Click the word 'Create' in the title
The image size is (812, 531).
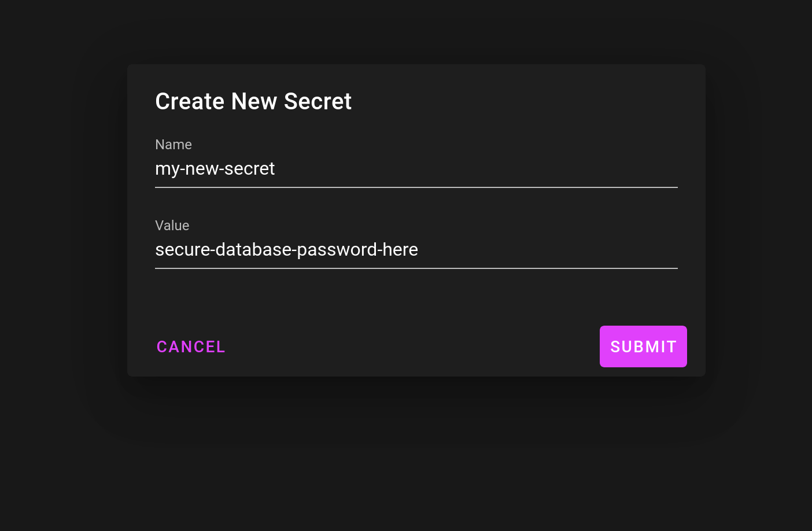click(x=190, y=102)
